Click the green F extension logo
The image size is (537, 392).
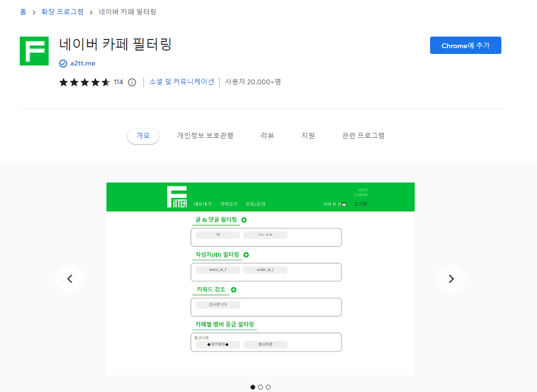[34, 51]
